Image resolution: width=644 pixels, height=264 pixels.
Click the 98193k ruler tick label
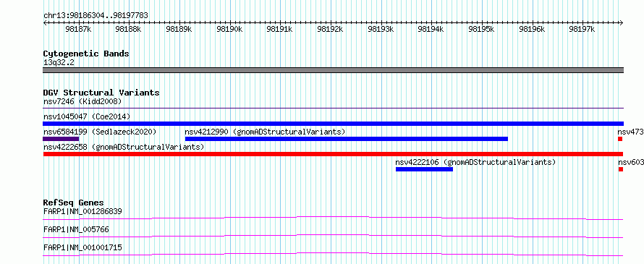click(381, 29)
